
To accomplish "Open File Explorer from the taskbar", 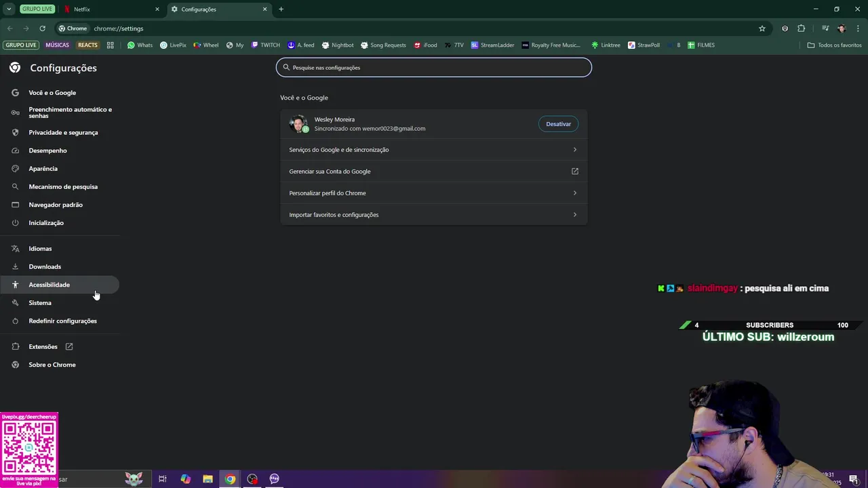I will [x=208, y=479].
